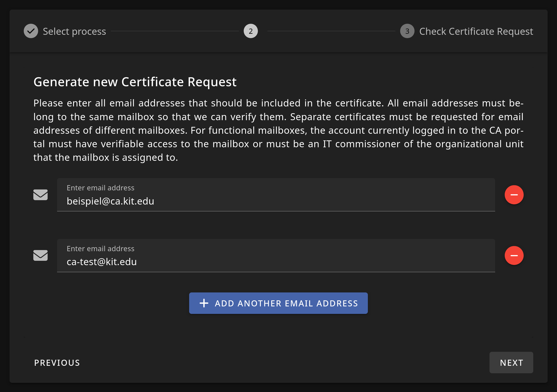Click the plus icon in the add button

click(204, 303)
